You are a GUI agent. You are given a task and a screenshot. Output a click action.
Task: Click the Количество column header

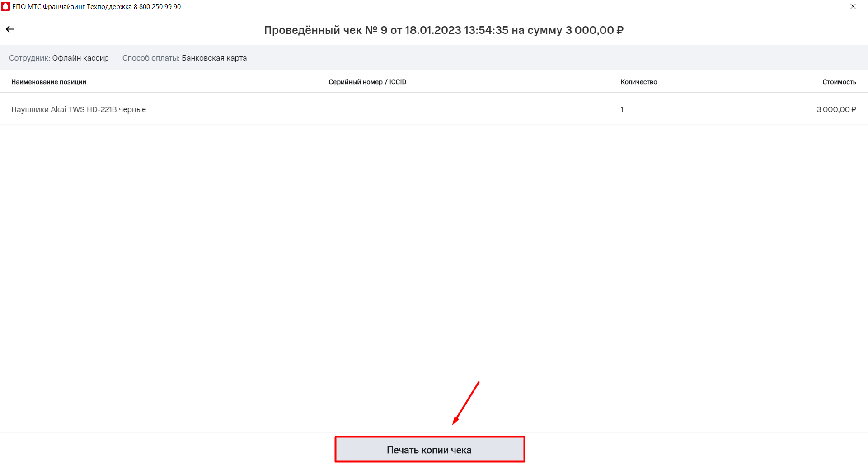pyautogui.click(x=638, y=82)
